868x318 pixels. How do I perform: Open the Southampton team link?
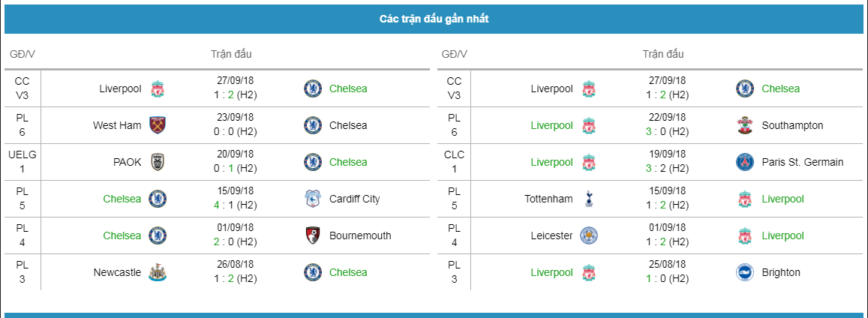tap(792, 125)
